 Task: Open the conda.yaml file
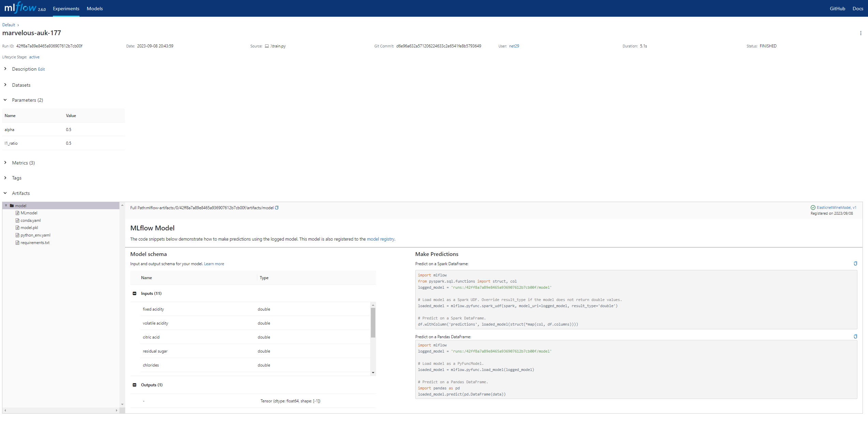30,220
